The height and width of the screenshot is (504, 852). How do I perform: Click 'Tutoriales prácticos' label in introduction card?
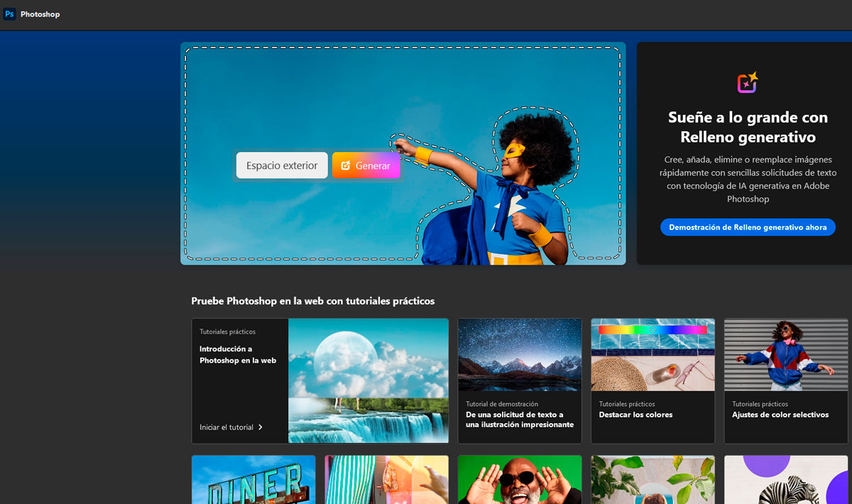227,332
